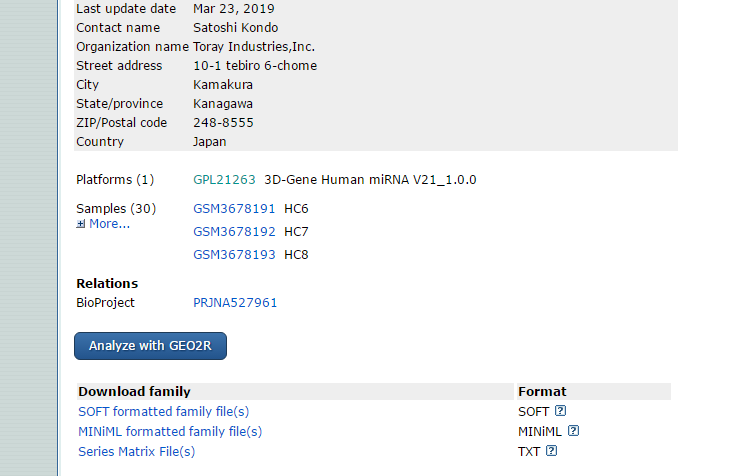Download MINiML formatted family file(s)
Image resolution: width=742 pixels, height=476 pixels.
tap(170, 432)
